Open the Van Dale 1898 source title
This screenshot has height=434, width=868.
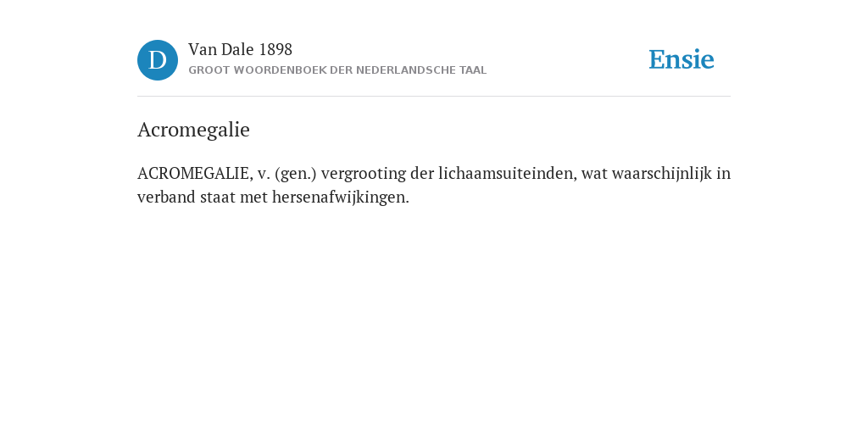pos(240,50)
